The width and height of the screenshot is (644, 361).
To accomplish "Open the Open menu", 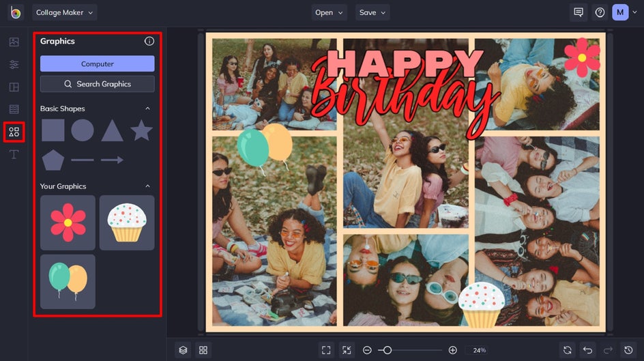I will [329, 13].
